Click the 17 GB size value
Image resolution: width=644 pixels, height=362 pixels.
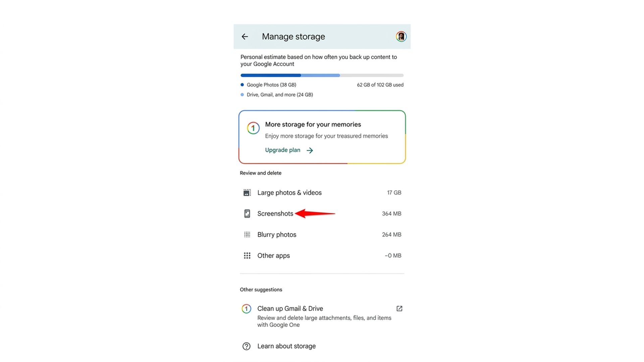pyautogui.click(x=394, y=193)
